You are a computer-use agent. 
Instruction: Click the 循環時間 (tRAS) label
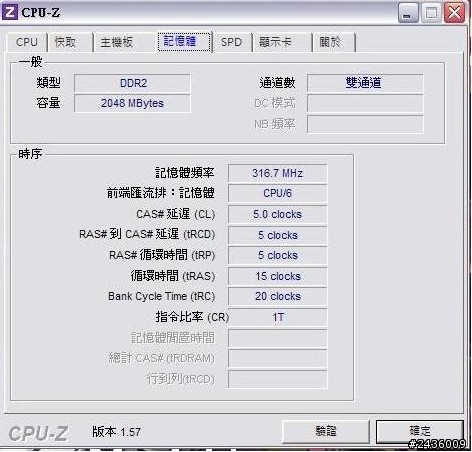click(173, 276)
